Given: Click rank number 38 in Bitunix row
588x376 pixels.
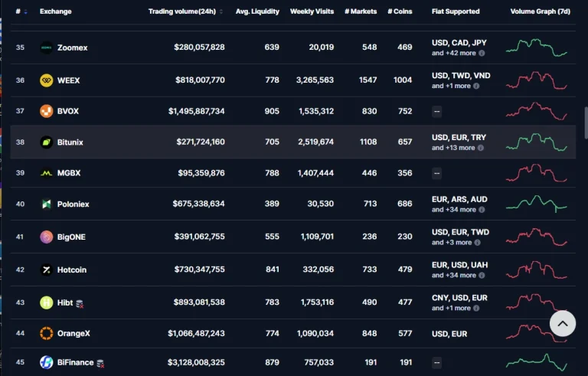Looking at the screenshot, I should pyautogui.click(x=20, y=142).
